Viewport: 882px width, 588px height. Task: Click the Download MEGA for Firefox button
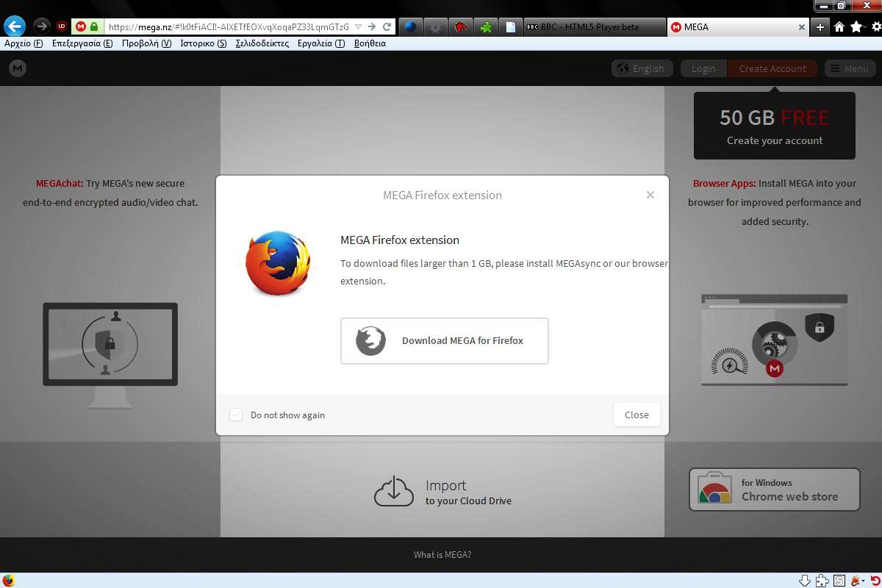(444, 340)
